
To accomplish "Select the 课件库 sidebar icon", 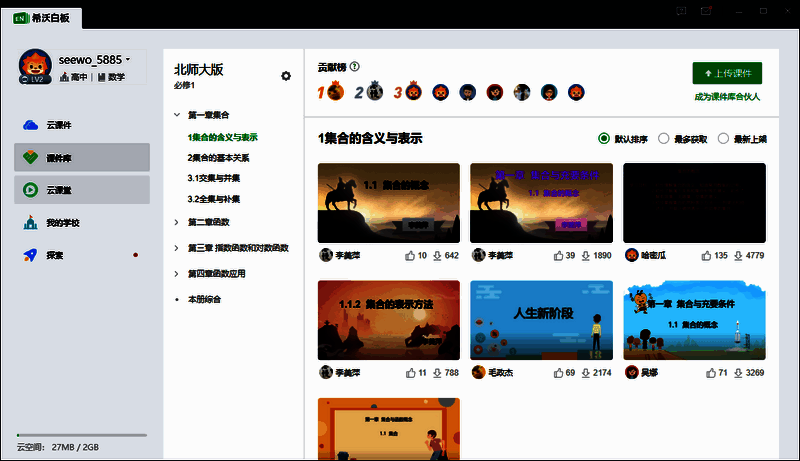I will (31, 158).
